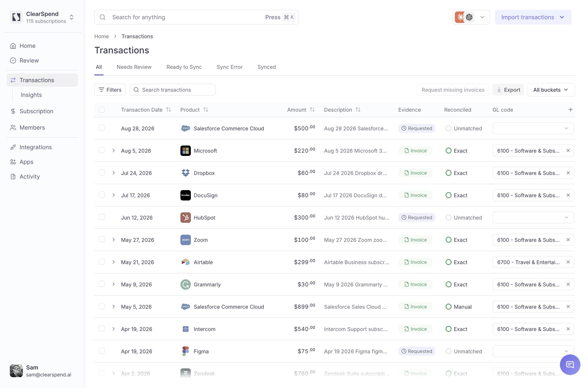
Task: Check the Dropbox row checkbox
Action: tap(102, 172)
